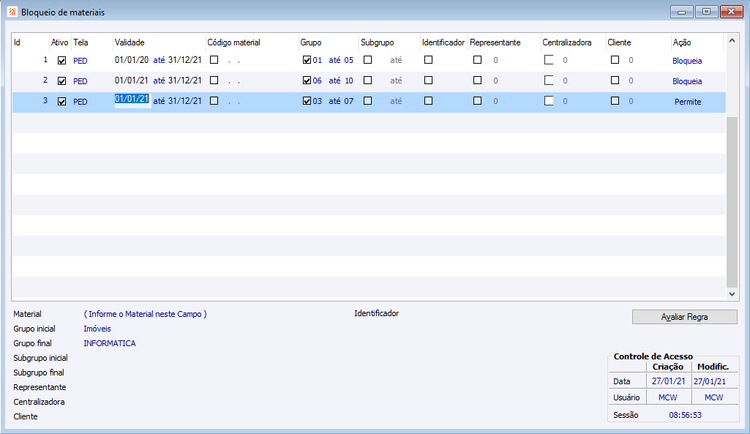Click the vertical scrollbar thumb
Screen dimensions: 750x434
pos(732,201)
